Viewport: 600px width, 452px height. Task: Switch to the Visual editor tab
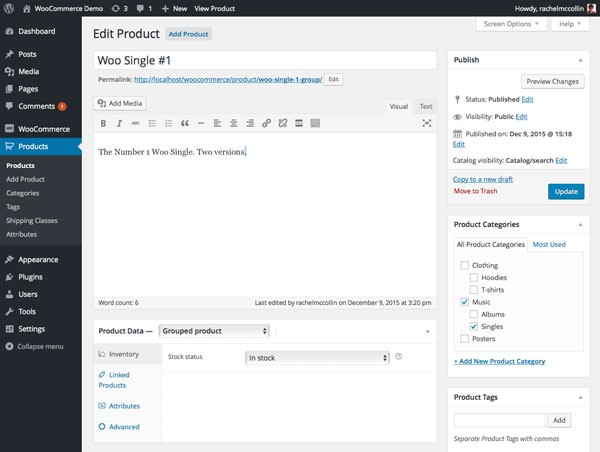399,107
